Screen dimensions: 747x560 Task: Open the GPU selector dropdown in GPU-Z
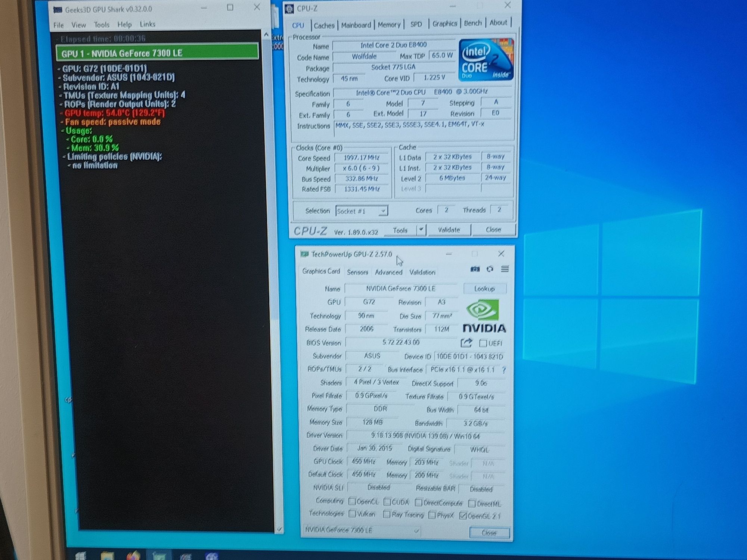coord(362,530)
